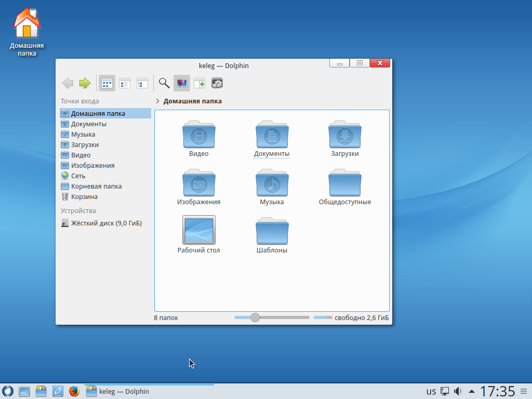
Task: Open the keyboard layout 'us' indicator
Action: (431, 391)
